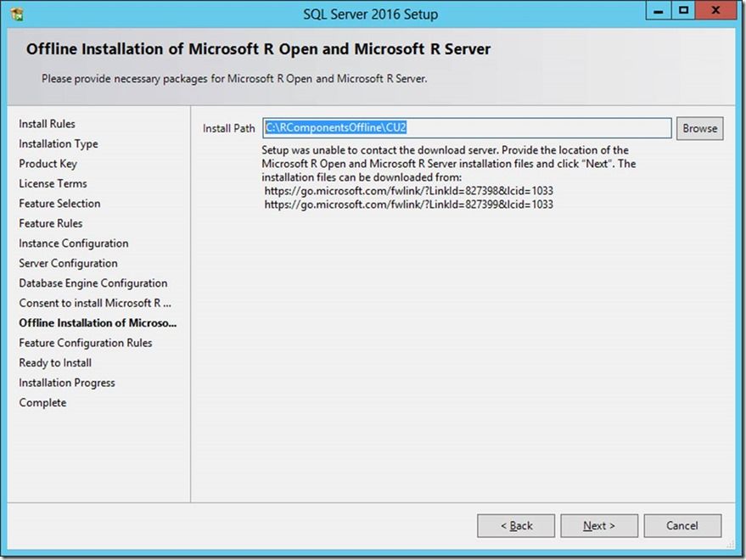This screenshot has height=560, width=746.
Task: Click the 'Please provide necessary packages' subtitle
Action: tap(234, 79)
